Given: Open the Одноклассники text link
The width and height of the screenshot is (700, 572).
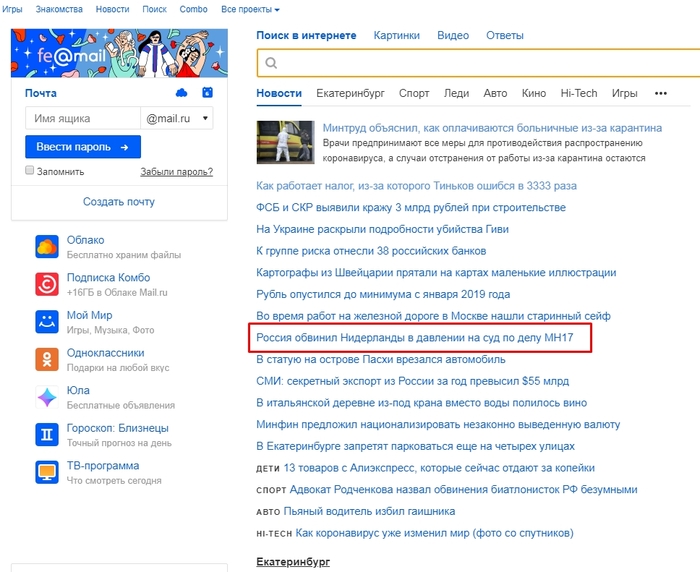Looking at the screenshot, I should [105, 353].
